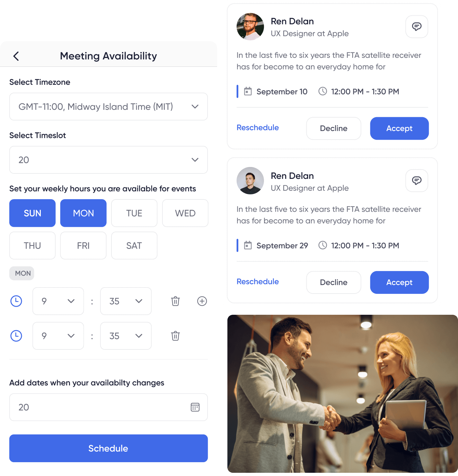Toggle TUE availability day

pyautogui.click(x=134, y=213)
